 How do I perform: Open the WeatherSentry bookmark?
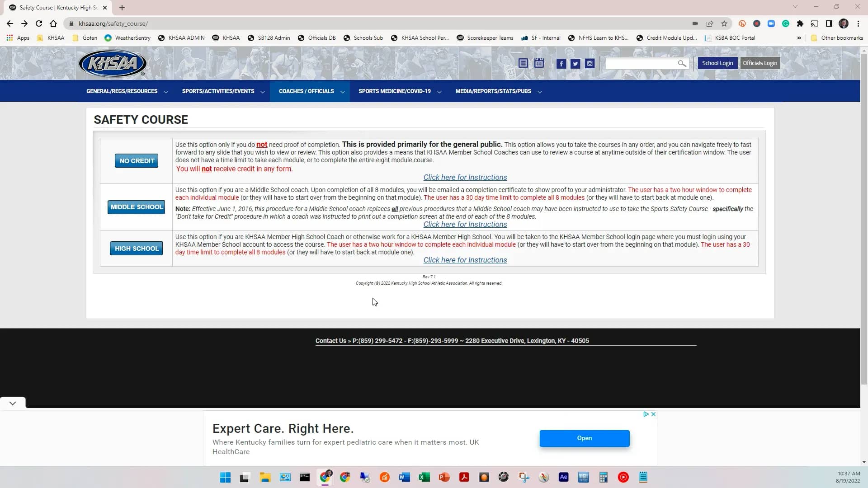127,38
